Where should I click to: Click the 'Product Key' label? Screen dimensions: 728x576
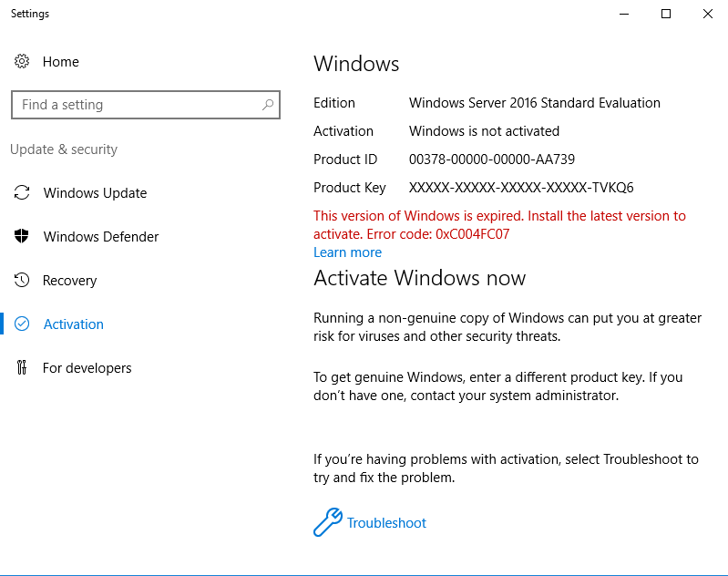click(349, 188)
